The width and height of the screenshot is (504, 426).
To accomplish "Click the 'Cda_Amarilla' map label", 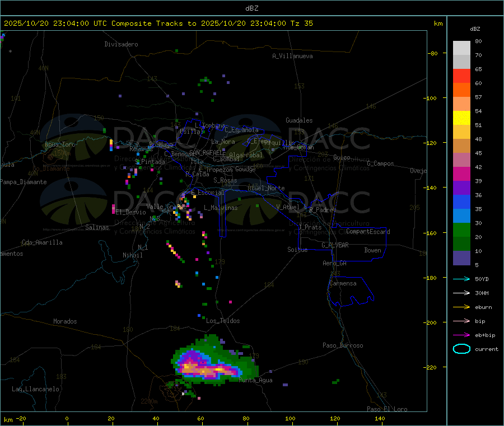I will tap(42, 242).
